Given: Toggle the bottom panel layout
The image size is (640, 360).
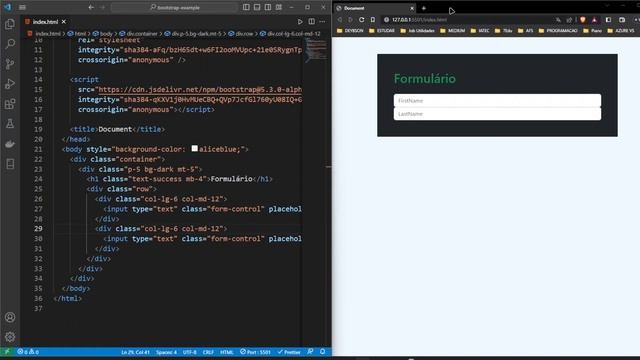Looking at the screenshot, I should [257, 7].
